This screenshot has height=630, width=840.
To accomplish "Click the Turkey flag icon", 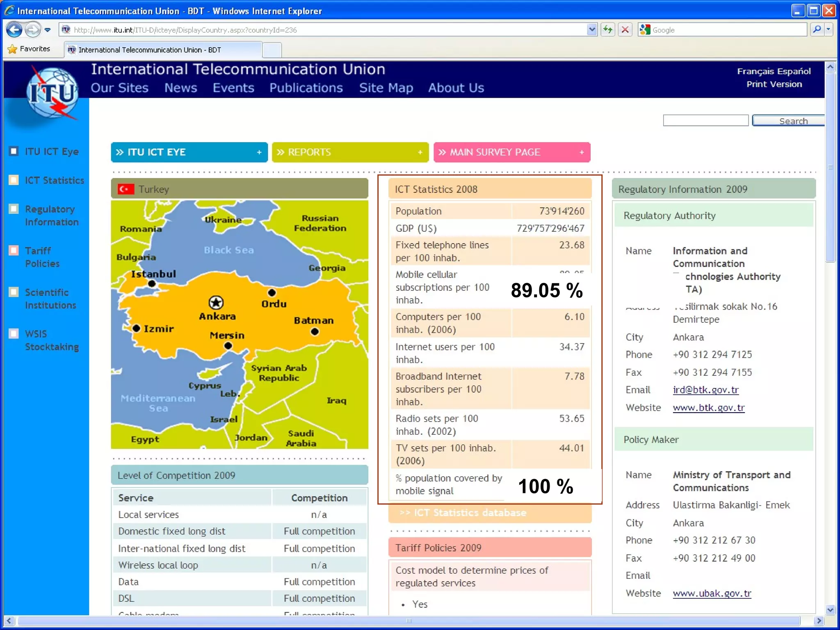I will 126,189.
